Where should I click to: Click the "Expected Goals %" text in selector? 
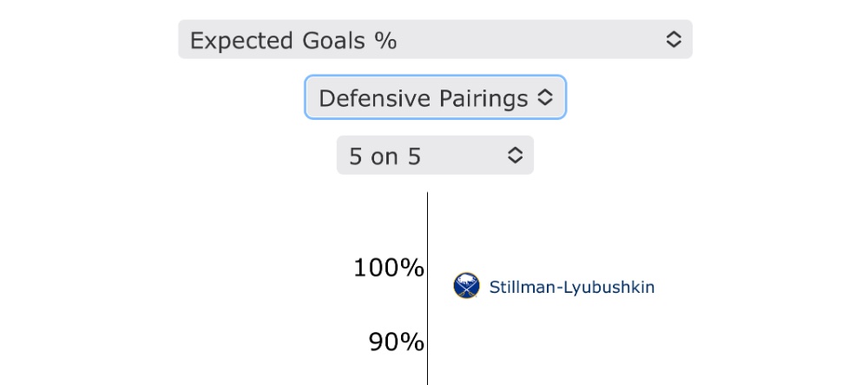pos(293,41)
